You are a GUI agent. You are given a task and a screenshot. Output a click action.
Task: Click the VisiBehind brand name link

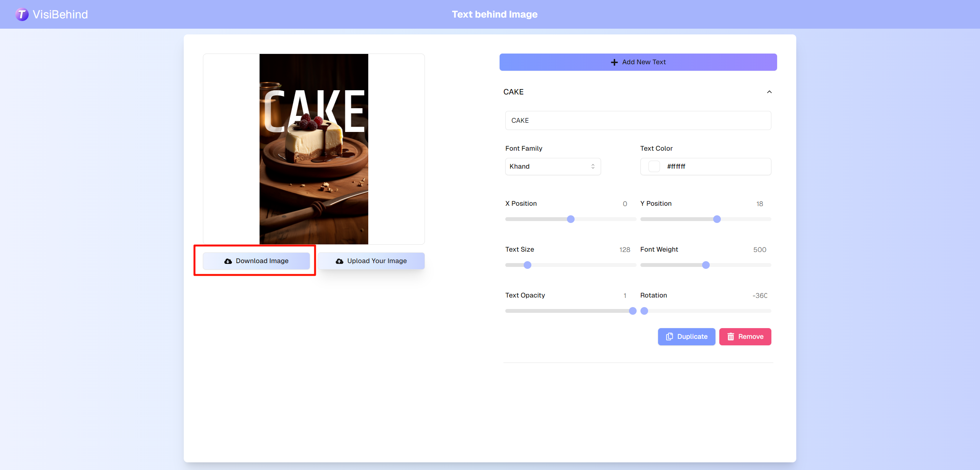click(x=60, y=15)
